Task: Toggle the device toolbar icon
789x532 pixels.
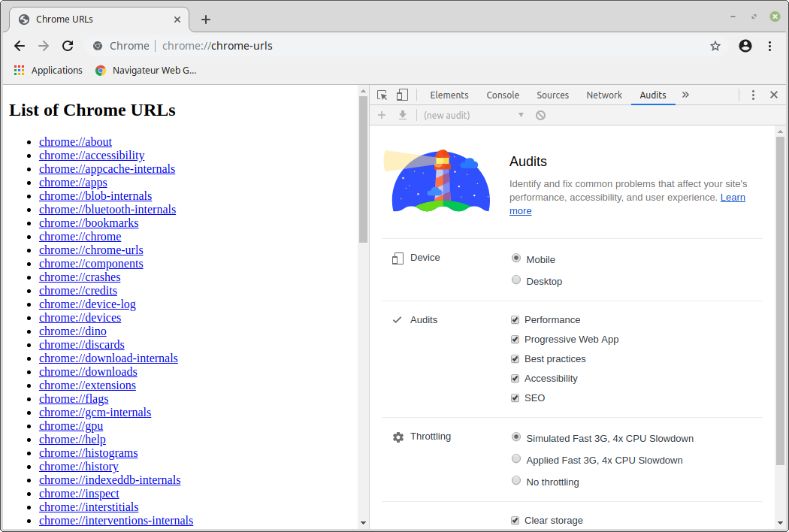Action: point(403,95)
